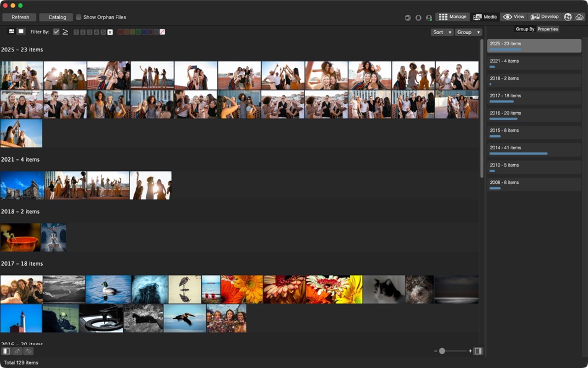Toggle the Show Orphan Files checkbox
588x368 pixels.
(x=79, y=17)
